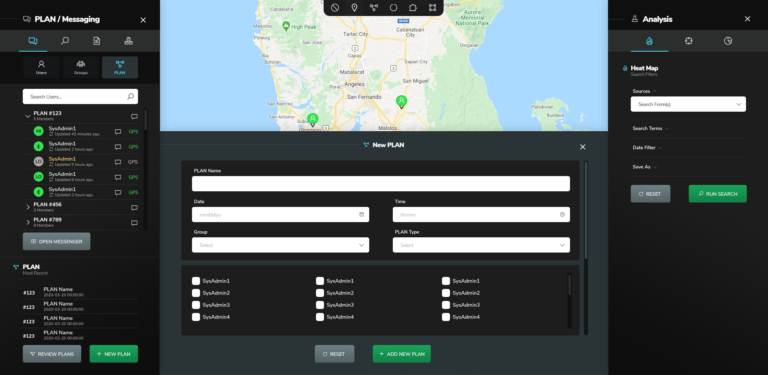This screenshot has height=375, width=768.
Task: Collapse the PLAN #123 group
Action: click(x=27, y=116)
